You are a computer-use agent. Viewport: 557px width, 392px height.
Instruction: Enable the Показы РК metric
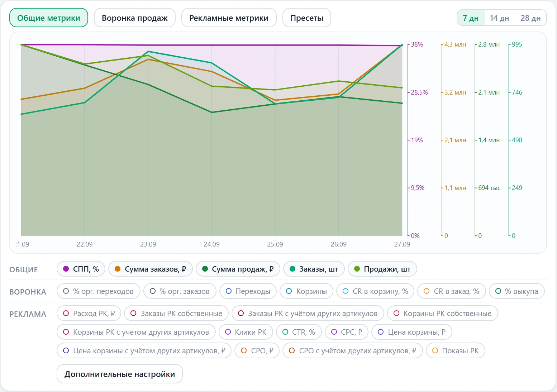pyautogui.click(x=456, y=350)
